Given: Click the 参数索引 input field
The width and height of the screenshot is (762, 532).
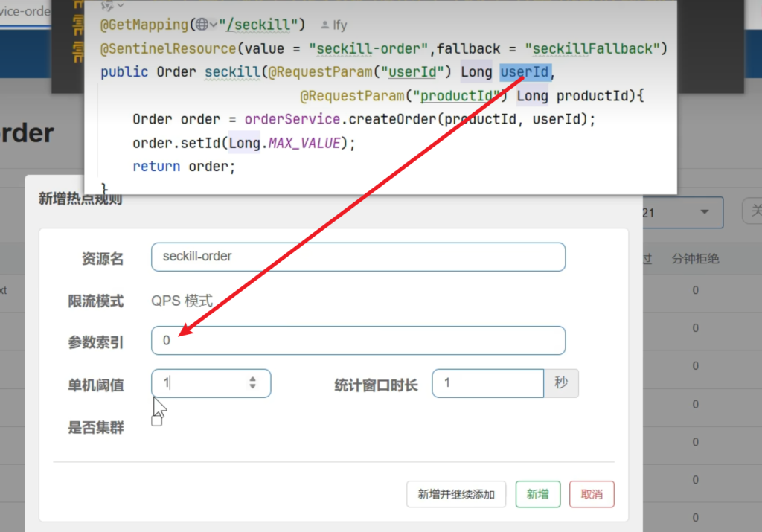Looking at the screenshot, I should coord(357,341).
